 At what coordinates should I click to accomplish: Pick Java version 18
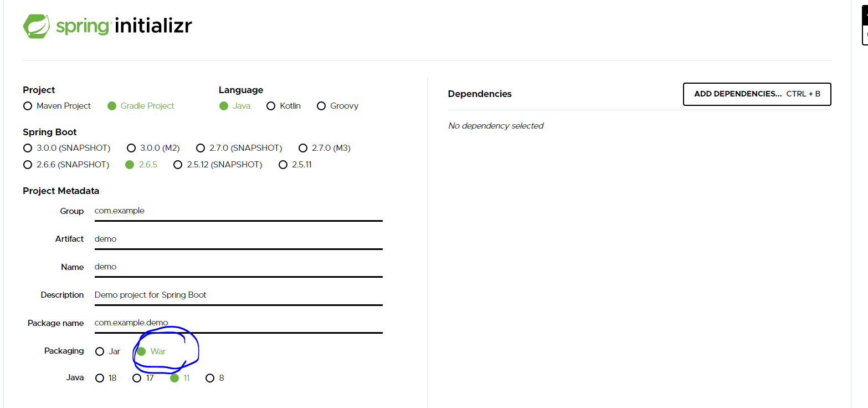pyautogui.click(x=100, y=378)
